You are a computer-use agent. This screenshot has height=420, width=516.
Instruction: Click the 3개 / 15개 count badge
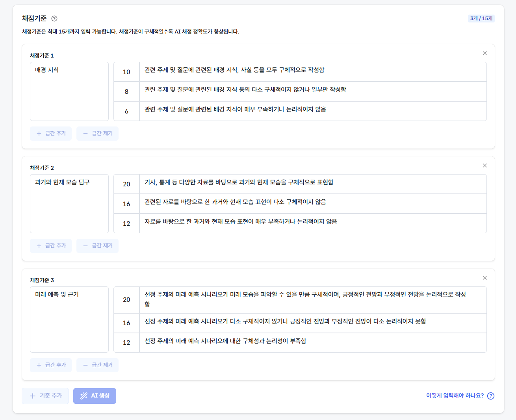coord(481,19)
